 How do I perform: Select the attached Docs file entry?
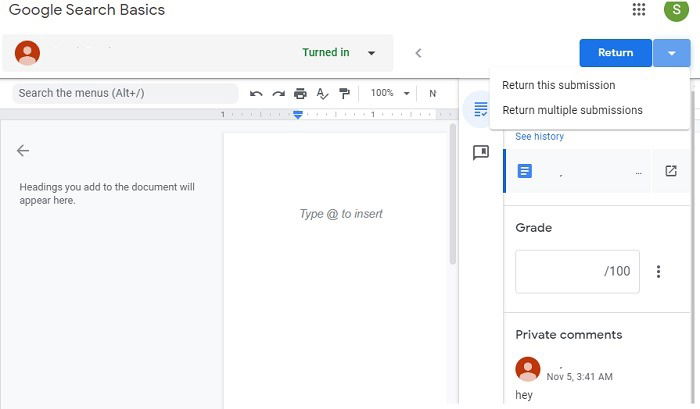click(578, 171)
